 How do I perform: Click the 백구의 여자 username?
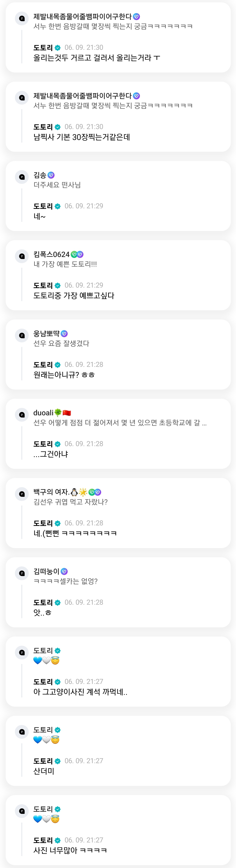tap(51, 492)
